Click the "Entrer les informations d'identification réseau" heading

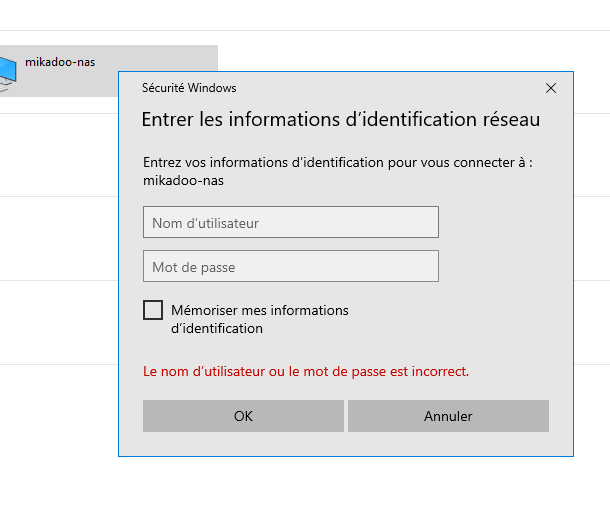pos(340,120)
